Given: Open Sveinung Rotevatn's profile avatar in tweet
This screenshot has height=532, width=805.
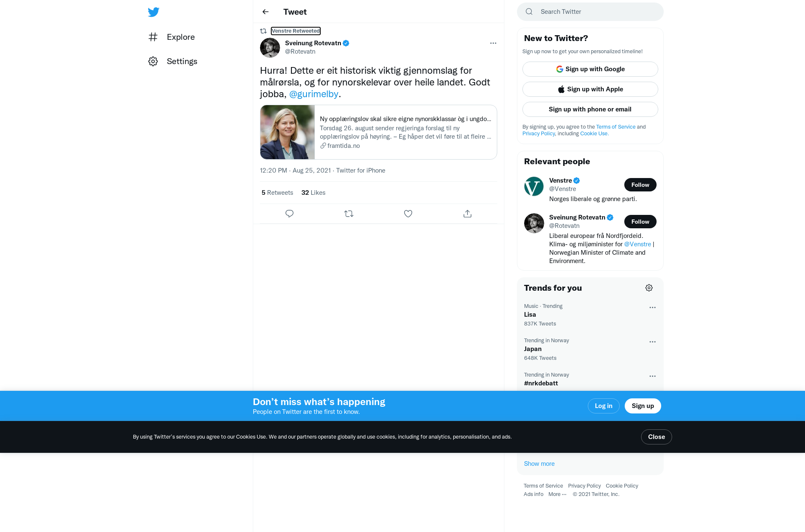Looking at the screenshot, I should [x=270, y=48].
